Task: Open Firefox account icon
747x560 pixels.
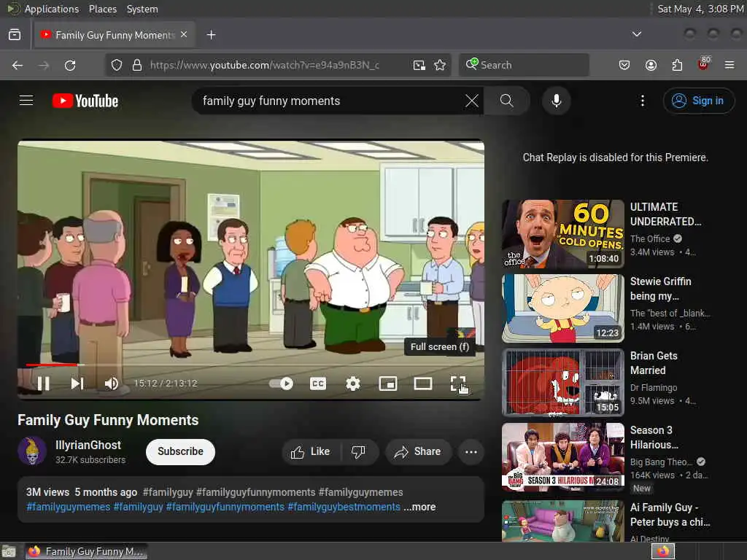Action: point(651,65)
